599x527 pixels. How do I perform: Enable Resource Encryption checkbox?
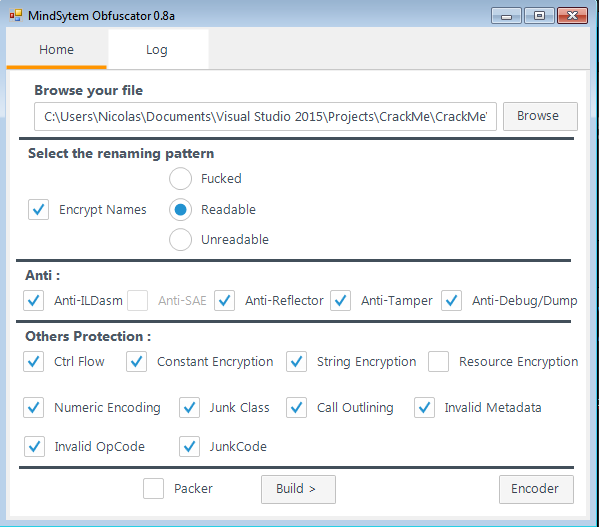[x=438, y=362]
